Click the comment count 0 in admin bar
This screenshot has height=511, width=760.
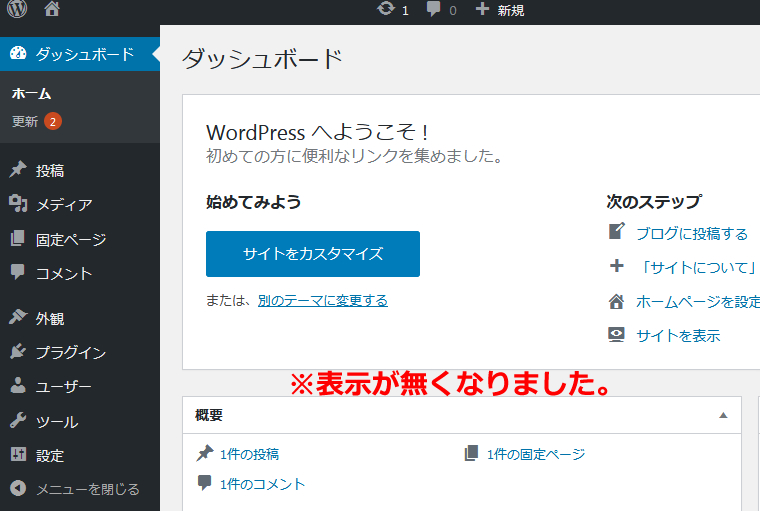click(453, 11)
